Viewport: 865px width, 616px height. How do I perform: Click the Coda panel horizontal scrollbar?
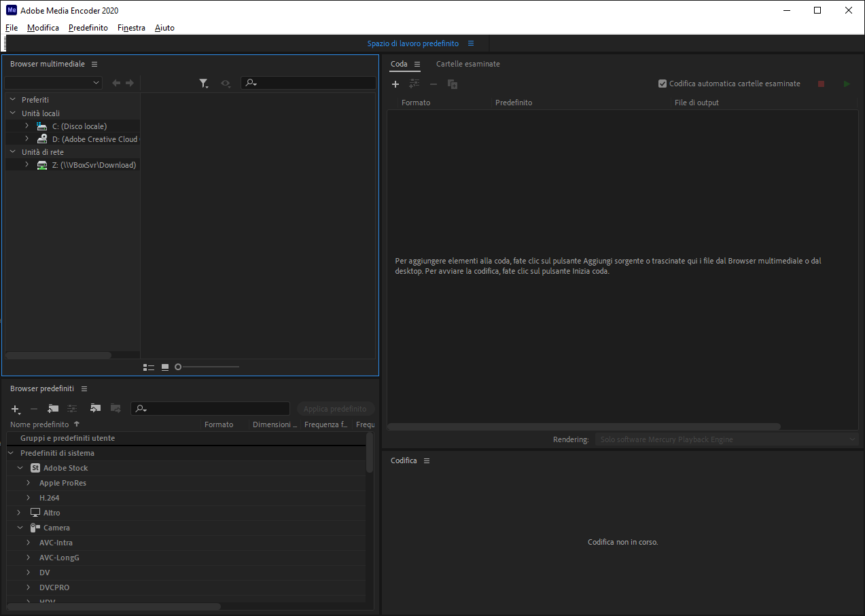pos(584,427)
